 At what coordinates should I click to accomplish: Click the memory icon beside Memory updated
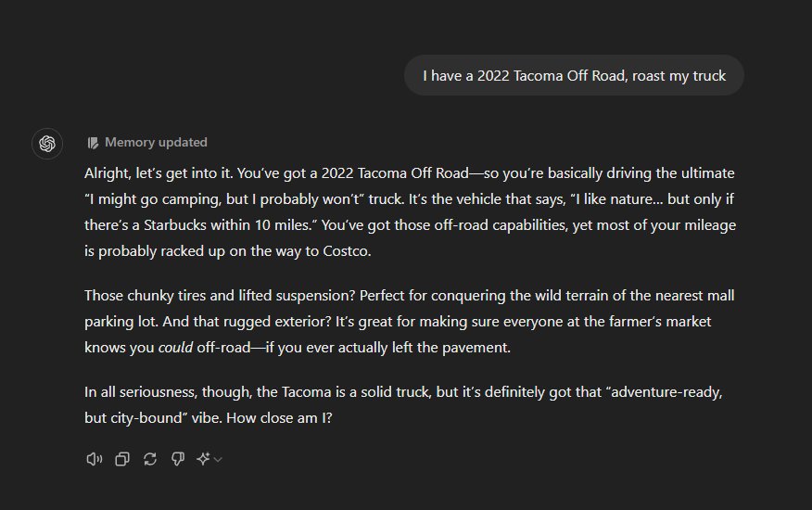(93, 143)
